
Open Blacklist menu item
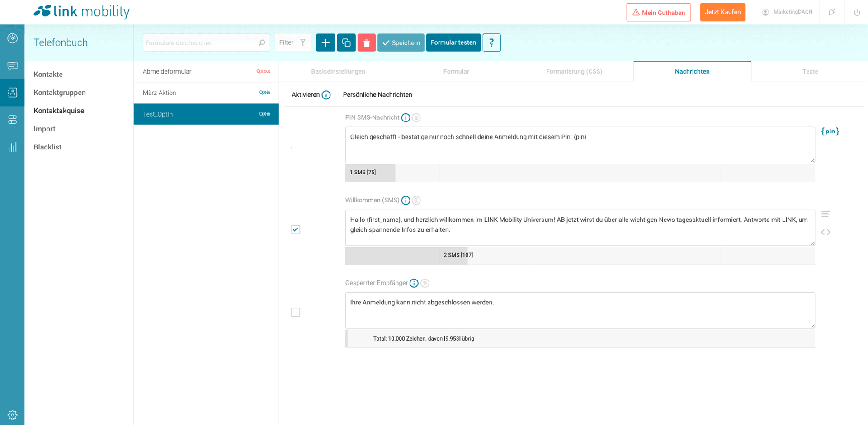tap(47, 147)
